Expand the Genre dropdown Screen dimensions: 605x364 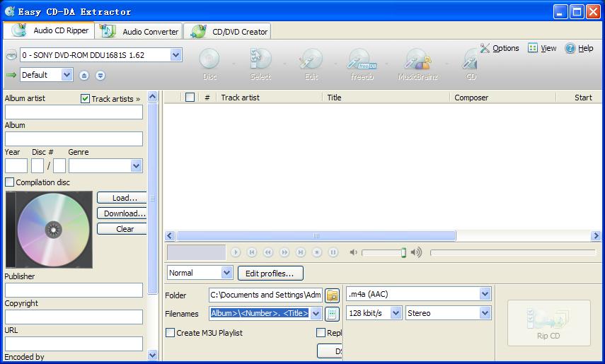click(136, 166)
